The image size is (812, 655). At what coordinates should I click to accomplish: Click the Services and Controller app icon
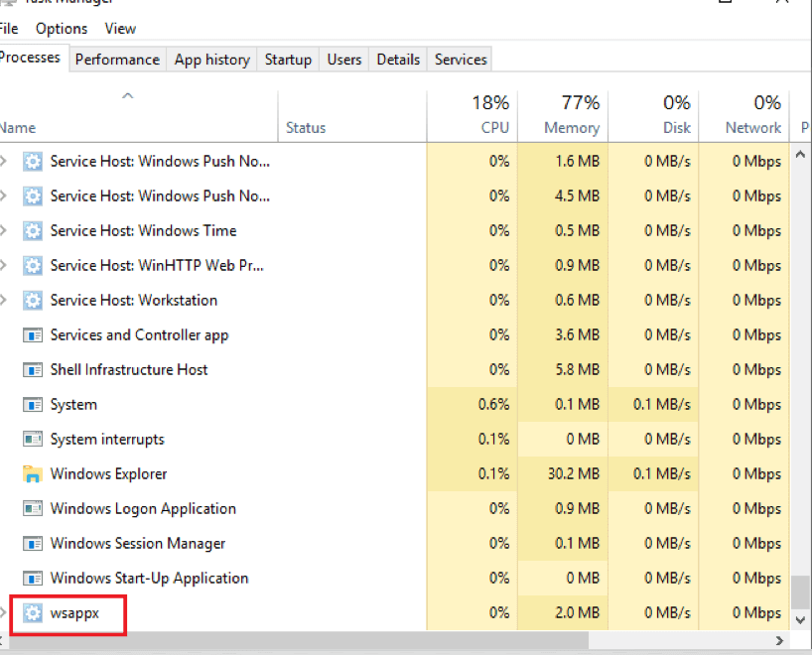33,335
